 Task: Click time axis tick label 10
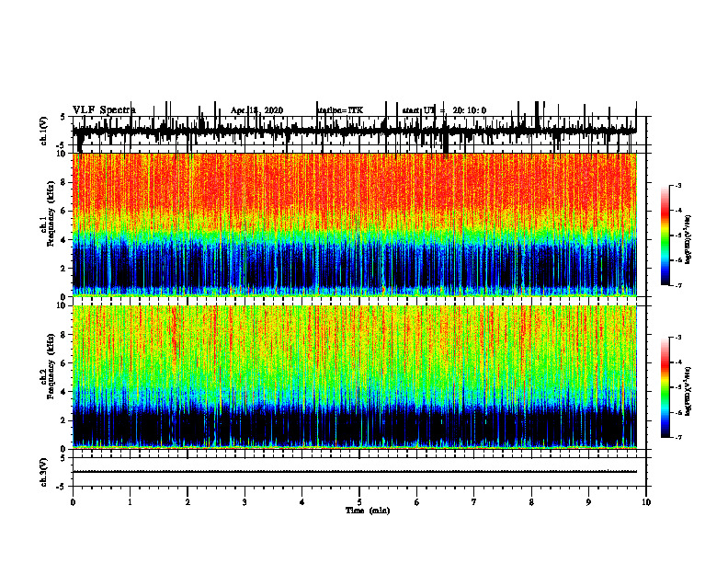646,502
